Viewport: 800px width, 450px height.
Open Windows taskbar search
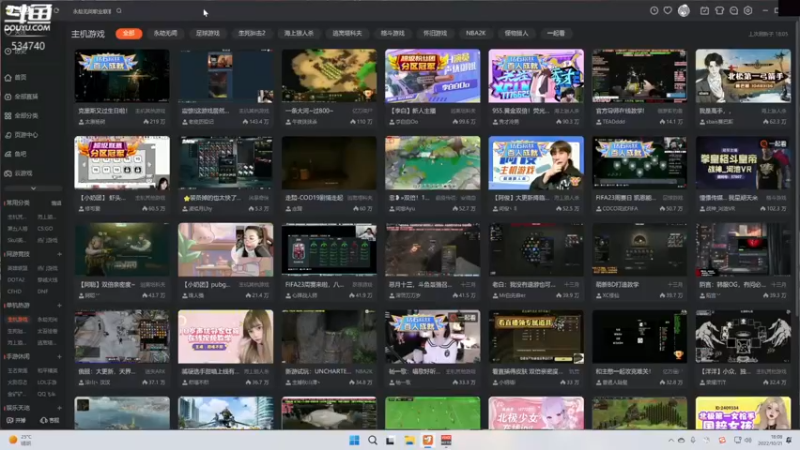click(372, 440)
